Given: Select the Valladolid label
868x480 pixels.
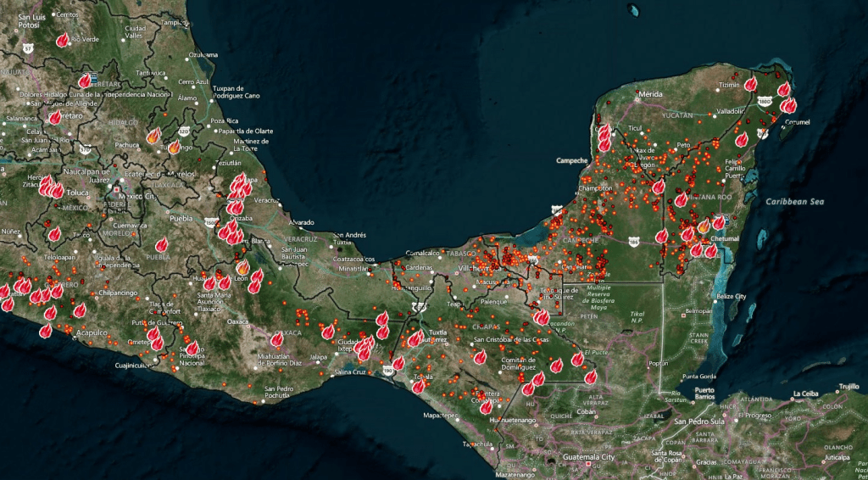Looking at the screenshot, I should click(x=730, y=111).
